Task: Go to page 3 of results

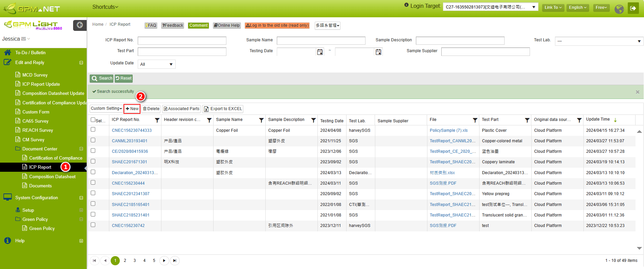Action: tap(135, 261)
